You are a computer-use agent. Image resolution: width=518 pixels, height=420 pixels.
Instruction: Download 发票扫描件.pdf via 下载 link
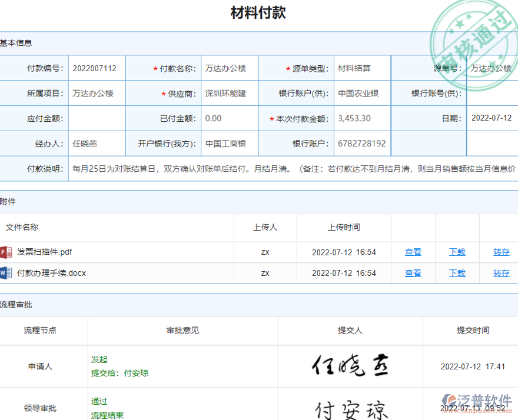coord(457,252)
